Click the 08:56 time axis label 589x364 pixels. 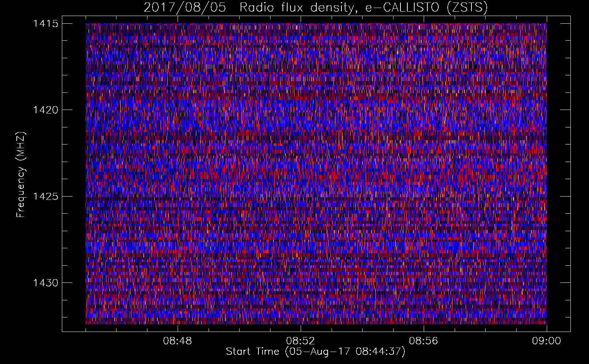(x=423, y=341)
